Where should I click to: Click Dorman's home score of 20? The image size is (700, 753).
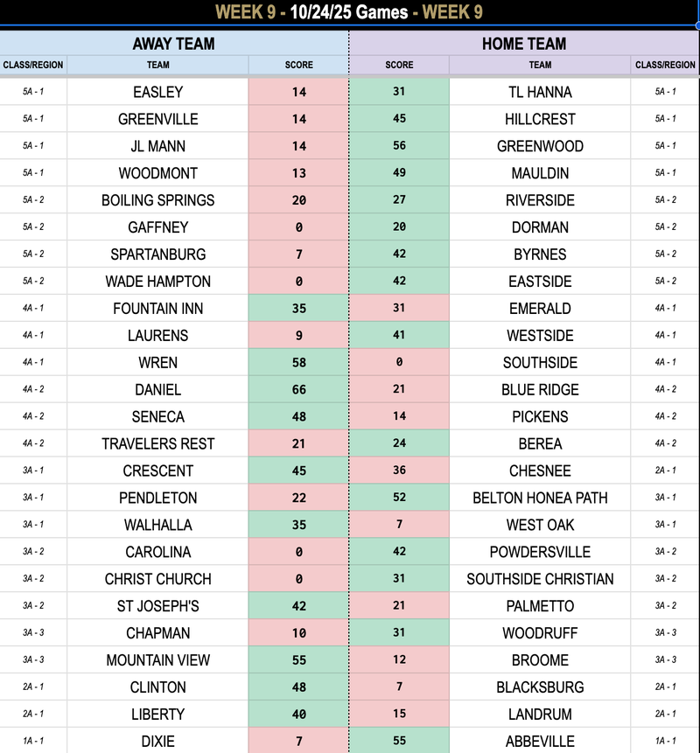pos(399,227)
